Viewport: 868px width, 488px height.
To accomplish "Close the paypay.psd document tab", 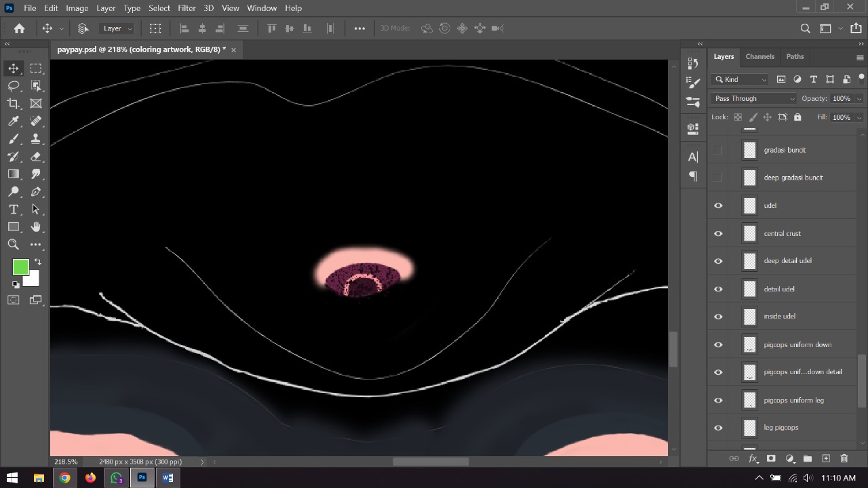I will pos(233,50).
